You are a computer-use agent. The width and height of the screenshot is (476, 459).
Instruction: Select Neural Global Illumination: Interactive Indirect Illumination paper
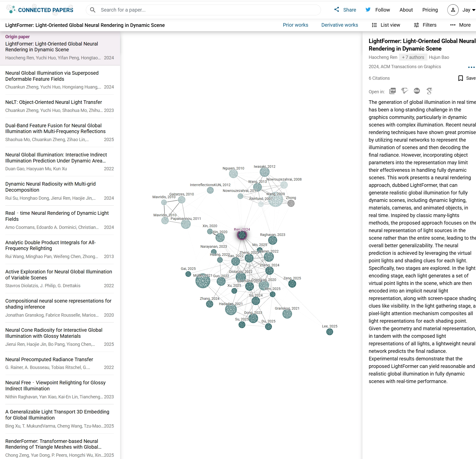click(x=59, y=162)
